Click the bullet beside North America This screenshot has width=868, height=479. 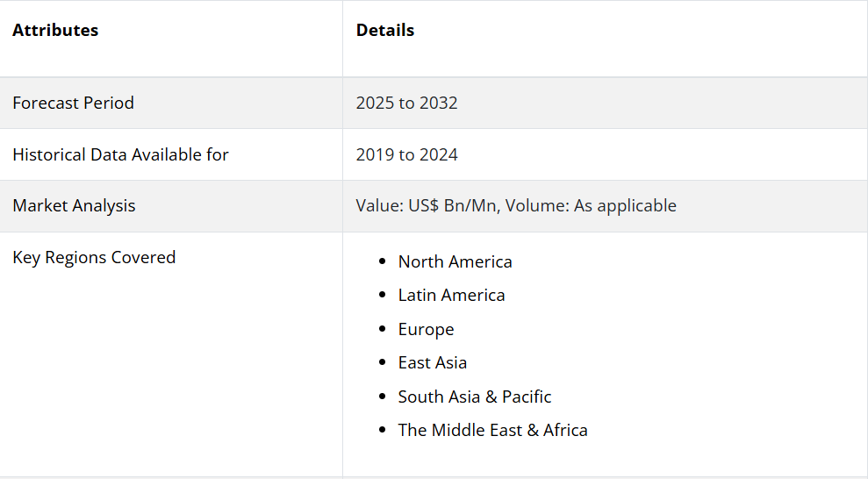[x=382, y=262]
